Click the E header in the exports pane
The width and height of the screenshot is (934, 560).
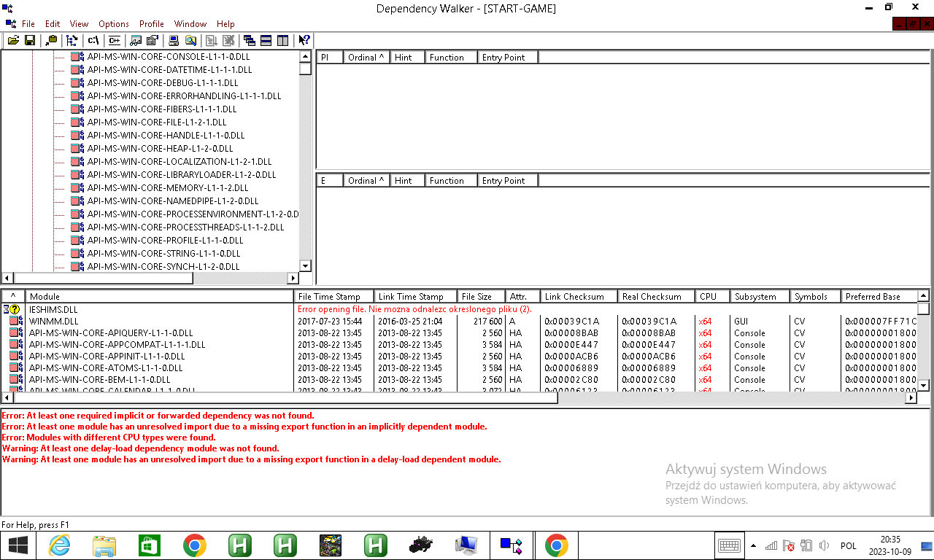tap(330, 180)
